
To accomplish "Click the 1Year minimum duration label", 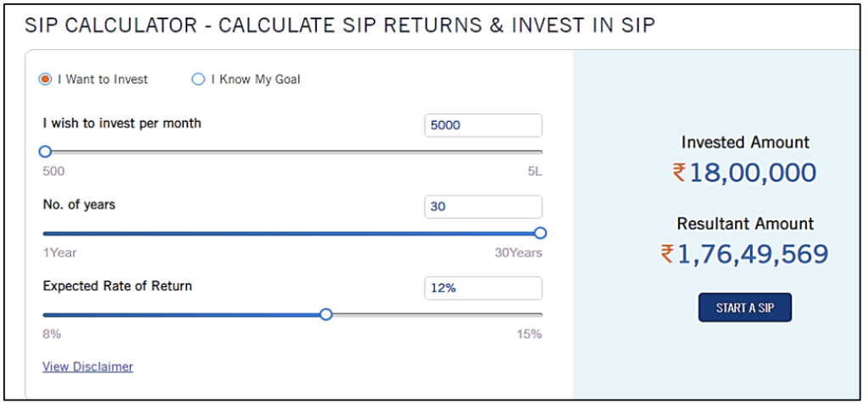I will pyautogui.click(x=59, y=252).
